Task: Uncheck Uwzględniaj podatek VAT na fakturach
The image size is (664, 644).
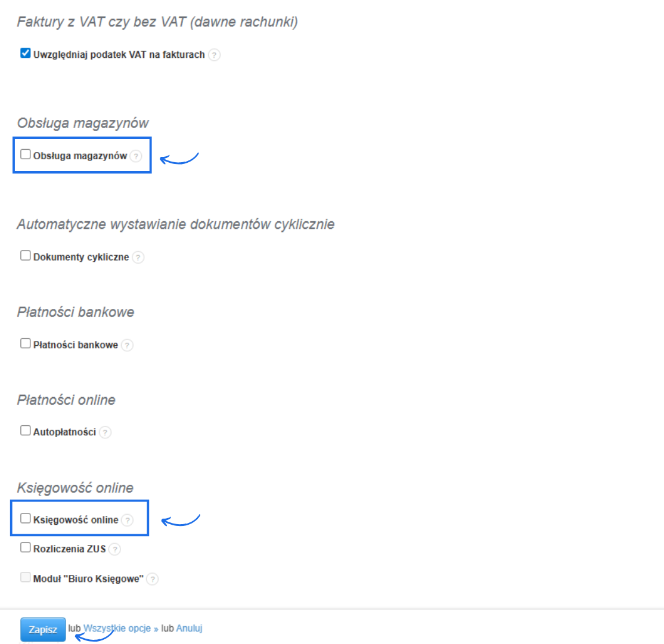Action: [x=25, y=52]
